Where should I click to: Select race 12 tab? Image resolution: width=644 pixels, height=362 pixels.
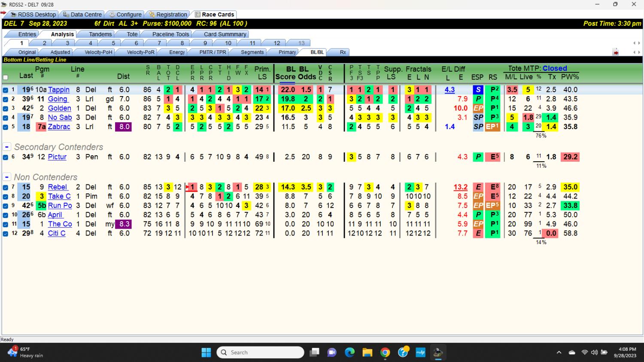(x=277, y=43)
